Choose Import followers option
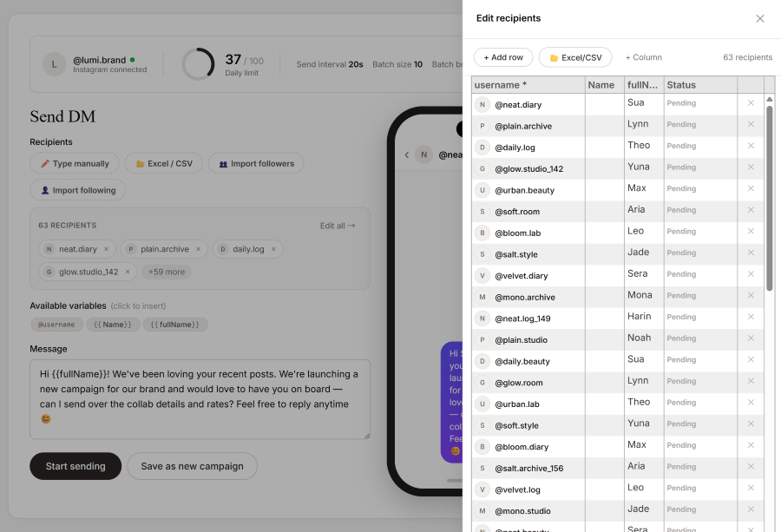The height and width of the screenshot is (532, 781). (256, 163)
